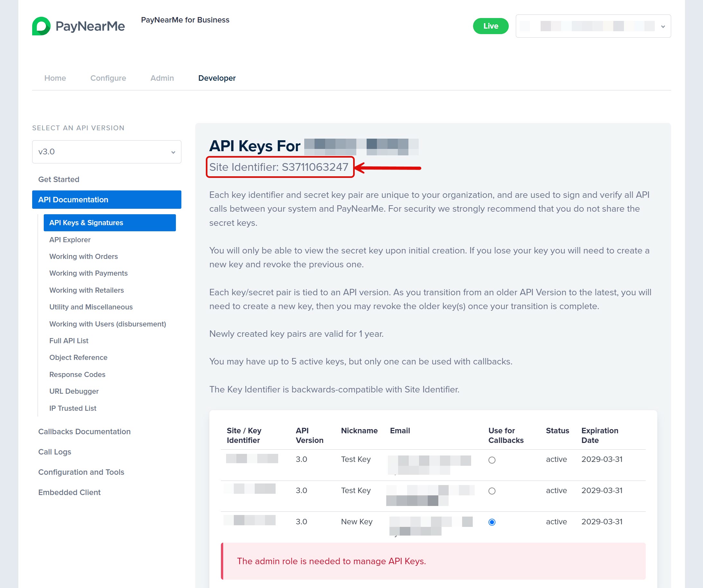This screenshot has height=588, width=703.
Task: Open the Get Started section
Action: tap(59, 179)
